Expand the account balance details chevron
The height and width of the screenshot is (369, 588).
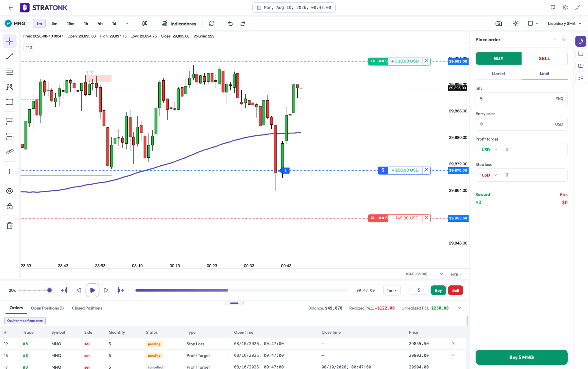click(x=459, y=308)
